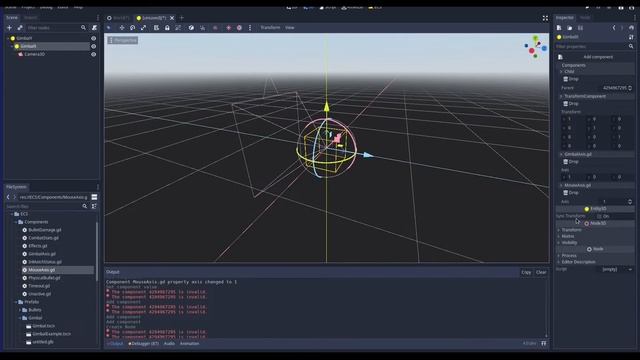The height and width of the screenshot is (360, 640).
Task: Open the Inspector object history icon
Action: point(631,28)
